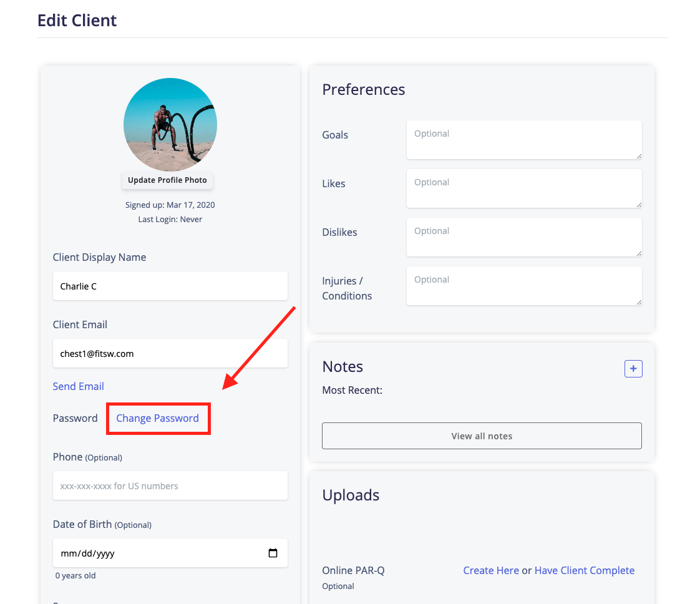The width and height of the screenshot is (700, 604).
Task: Click the Send Email link
Action: 78,386
